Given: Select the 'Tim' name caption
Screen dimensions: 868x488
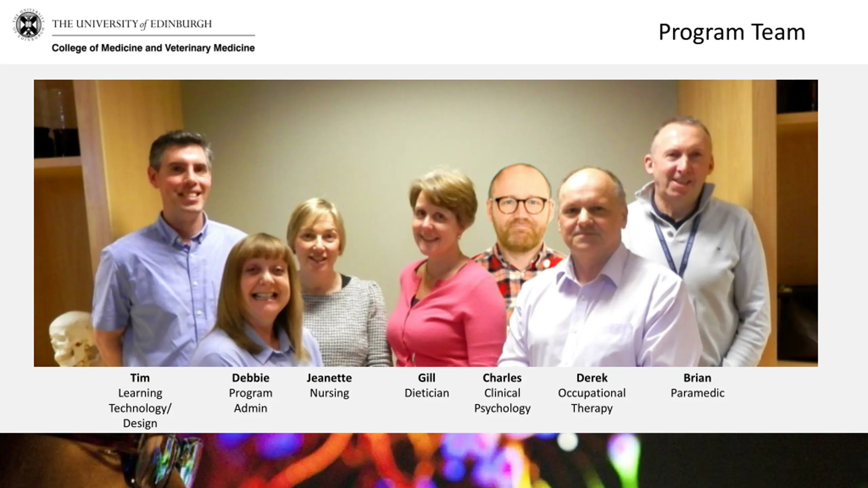Looking at the screenshot, I should point(140,378).
